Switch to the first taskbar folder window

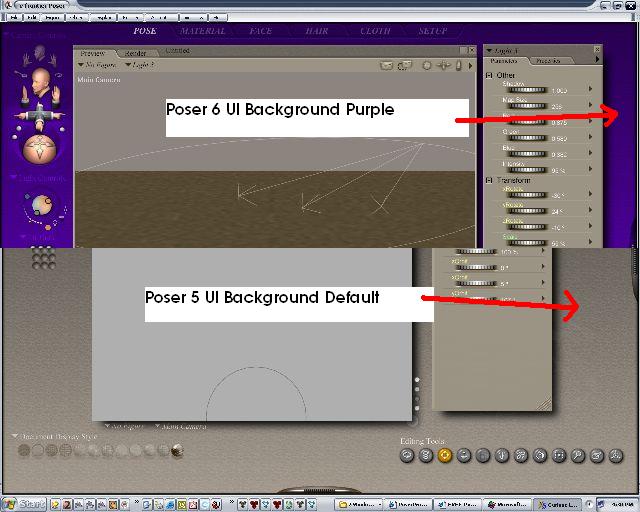pos(360,505)
